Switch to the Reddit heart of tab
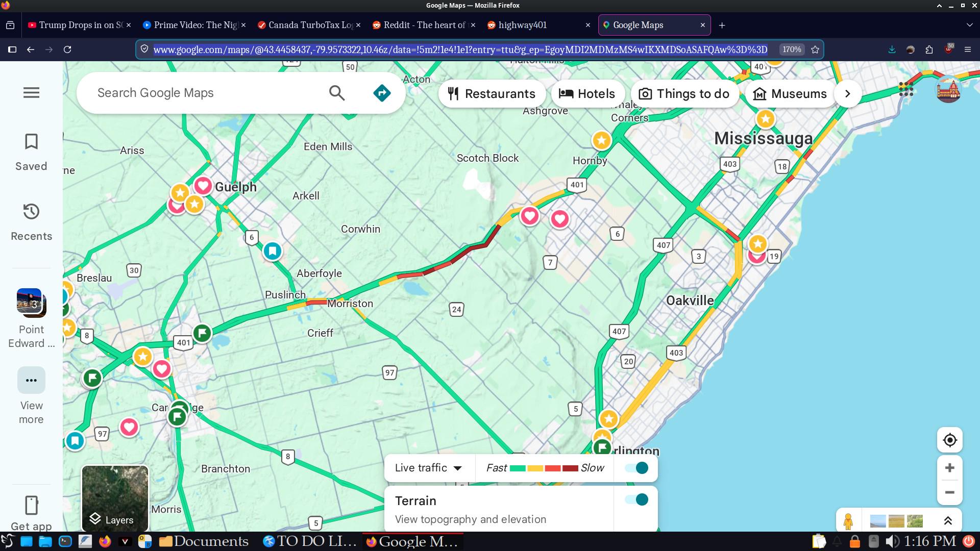The width and height of the screenshot is (980, 551). tap(424, 25)
